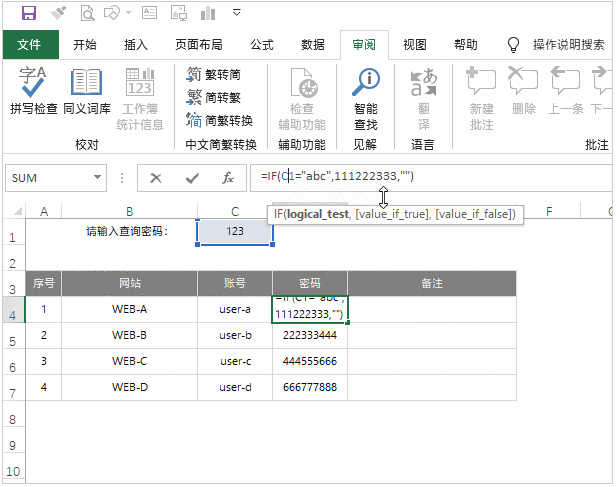Open the 同义词库 thesaurus
This screenshot has height=487, width=616.
coord(87,91)
